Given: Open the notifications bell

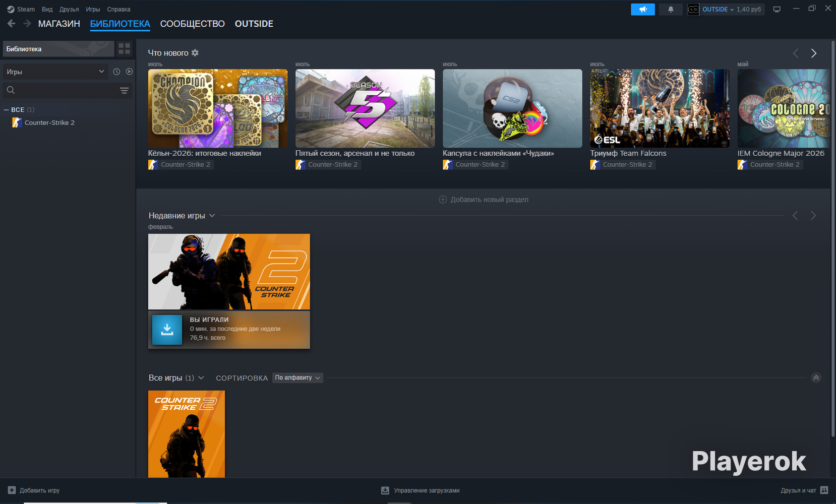Looking at the screenshot, I should pyautogui.click(x=671, y=10).
